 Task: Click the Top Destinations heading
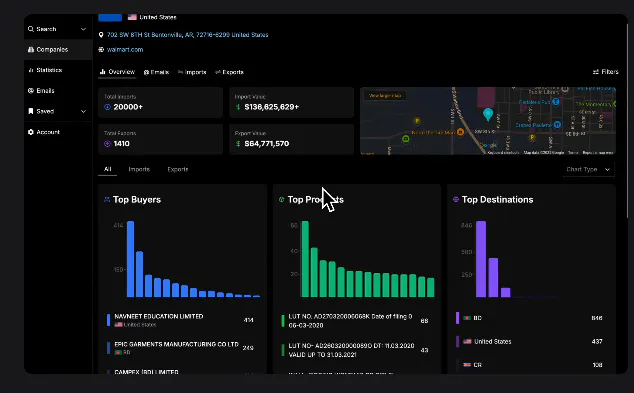497,200
